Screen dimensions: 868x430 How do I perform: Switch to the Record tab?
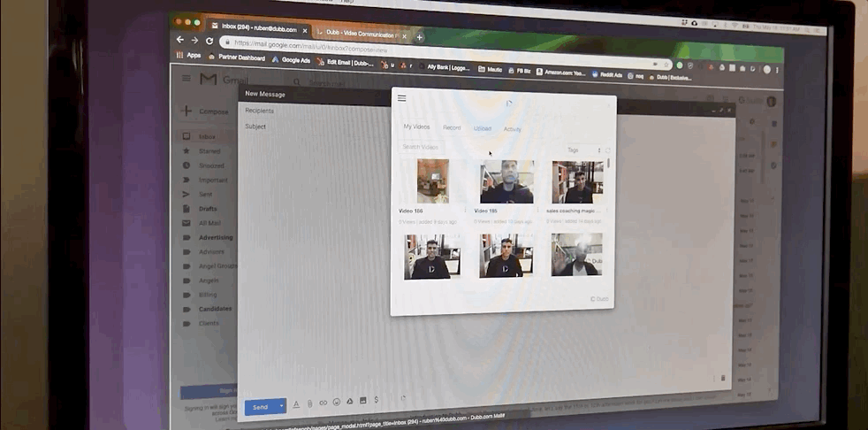(x=452, y=128)
